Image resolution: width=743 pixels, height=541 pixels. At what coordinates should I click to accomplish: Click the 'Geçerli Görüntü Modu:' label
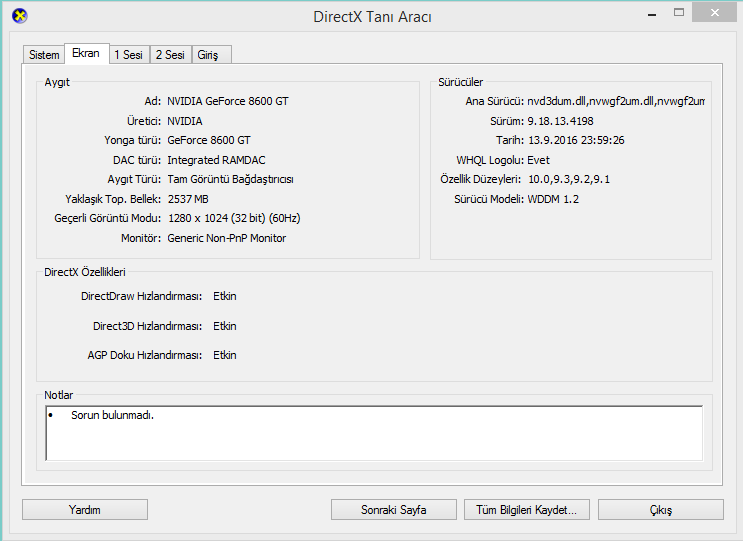pos(108,218)
